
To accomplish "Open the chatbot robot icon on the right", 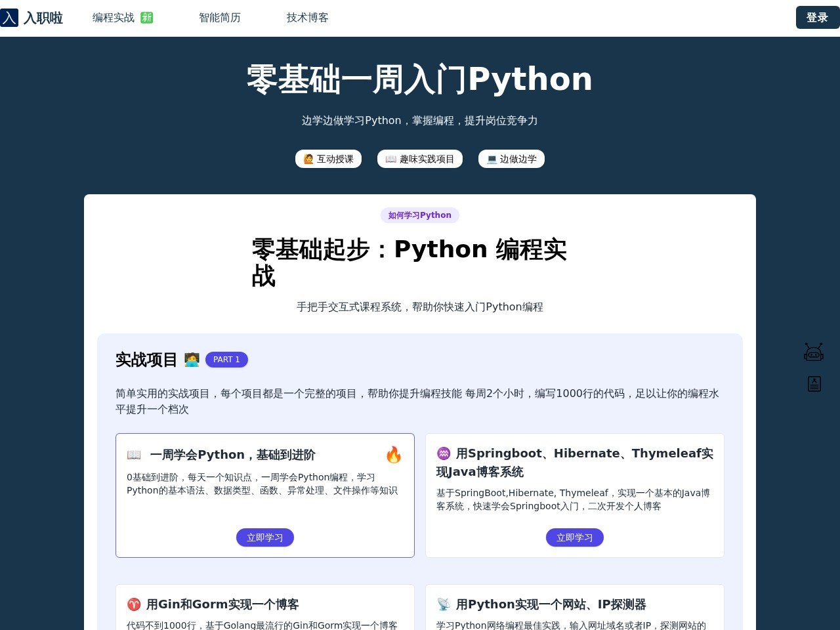I will click(x=814, y=352).
